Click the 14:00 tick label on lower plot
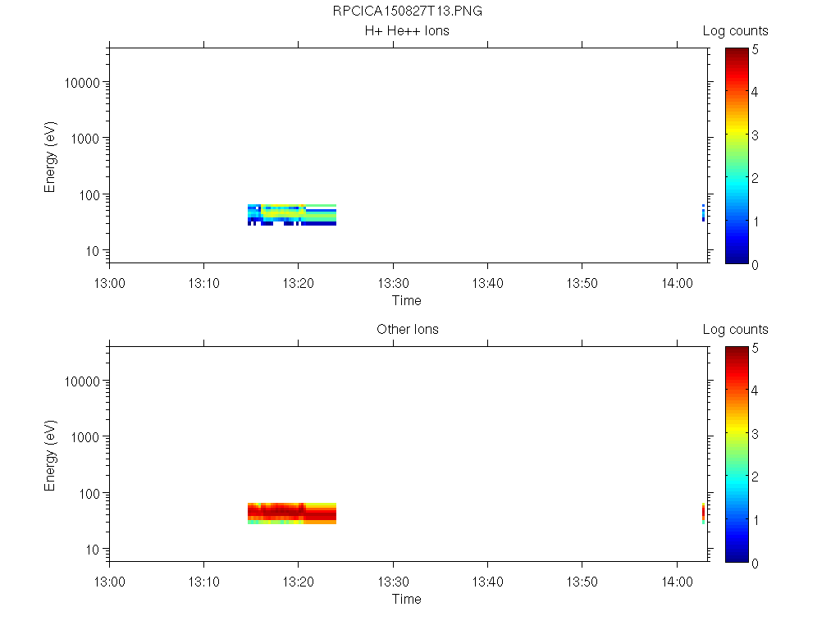Image resolution: width=840 pixels, height=630 pixels. click(677, 582)
